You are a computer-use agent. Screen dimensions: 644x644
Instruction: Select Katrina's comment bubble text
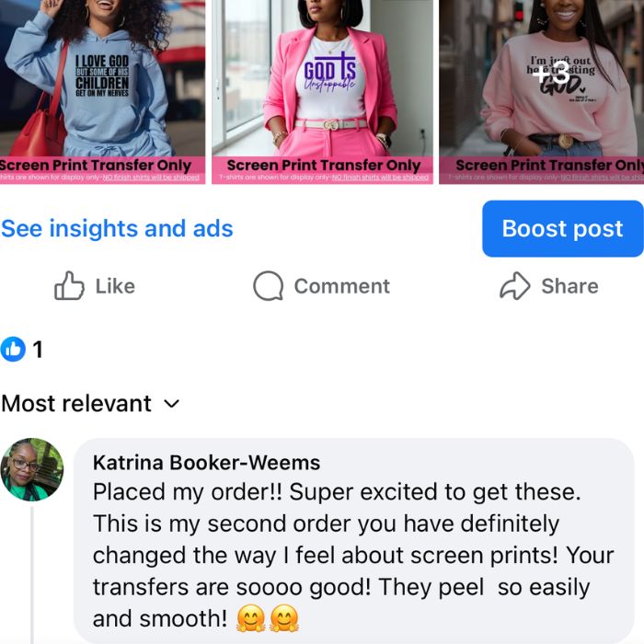[x=353, y=556]
